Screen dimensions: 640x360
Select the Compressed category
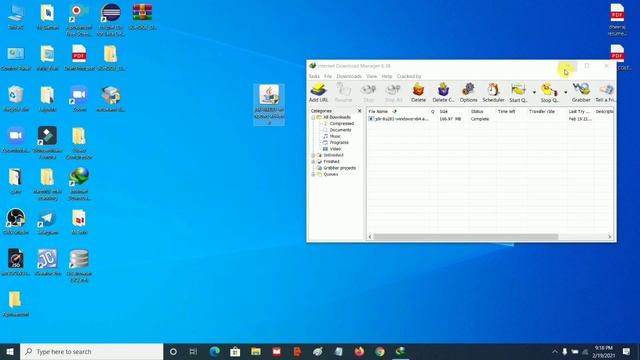click(x=341, y=124)
